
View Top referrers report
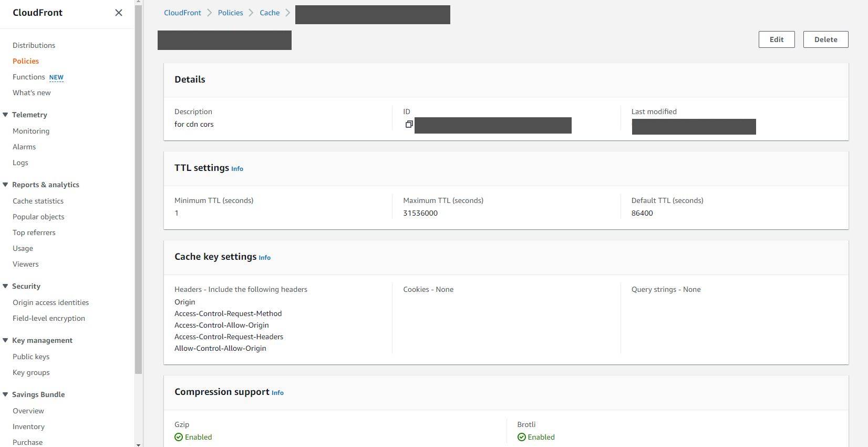click(x=34, y=232)
